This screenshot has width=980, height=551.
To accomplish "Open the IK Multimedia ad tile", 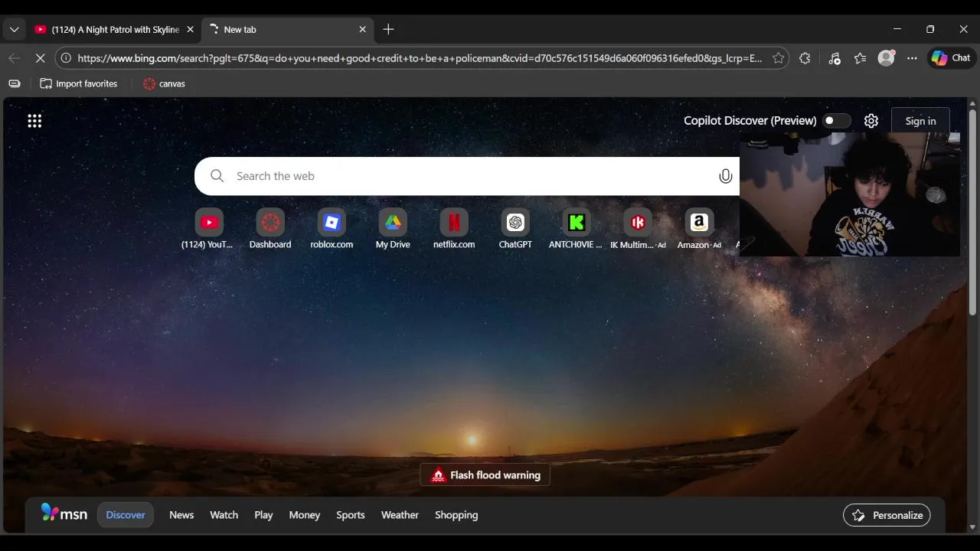I will click(638, 229).
